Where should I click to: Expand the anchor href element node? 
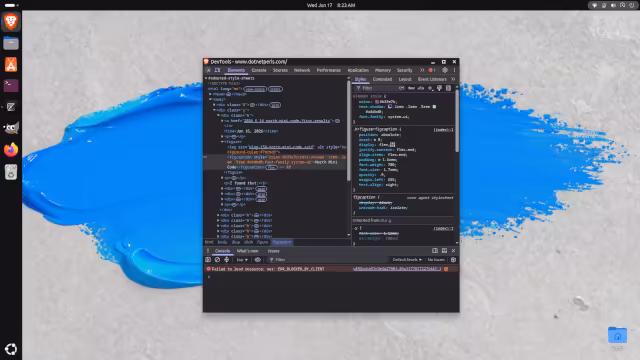(x=222, y=121)
